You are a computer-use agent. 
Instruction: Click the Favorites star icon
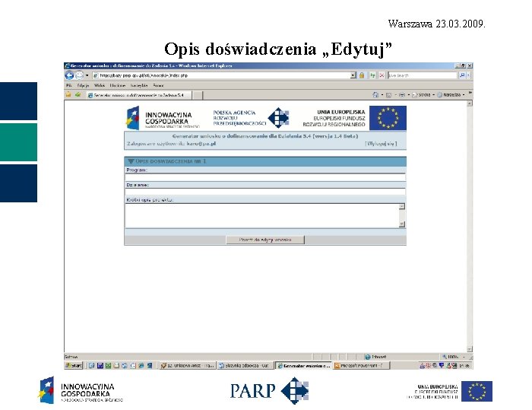(x=68, y=95)
